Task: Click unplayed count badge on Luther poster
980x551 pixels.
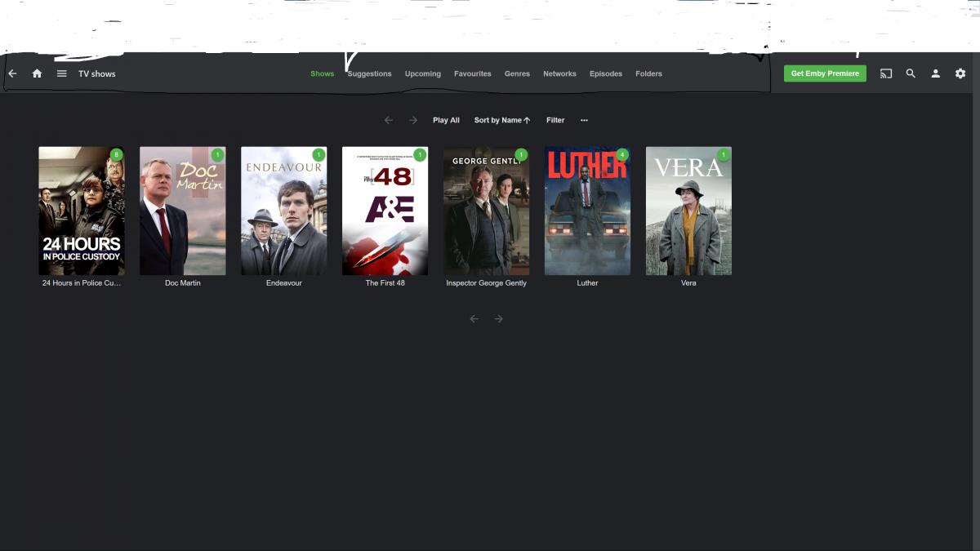Action: 622,154
